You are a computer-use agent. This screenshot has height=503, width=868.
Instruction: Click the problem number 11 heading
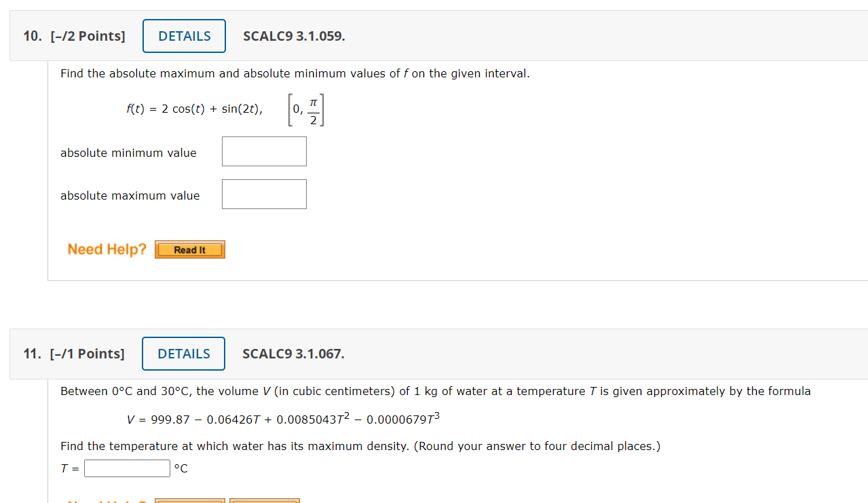point(30,354)
